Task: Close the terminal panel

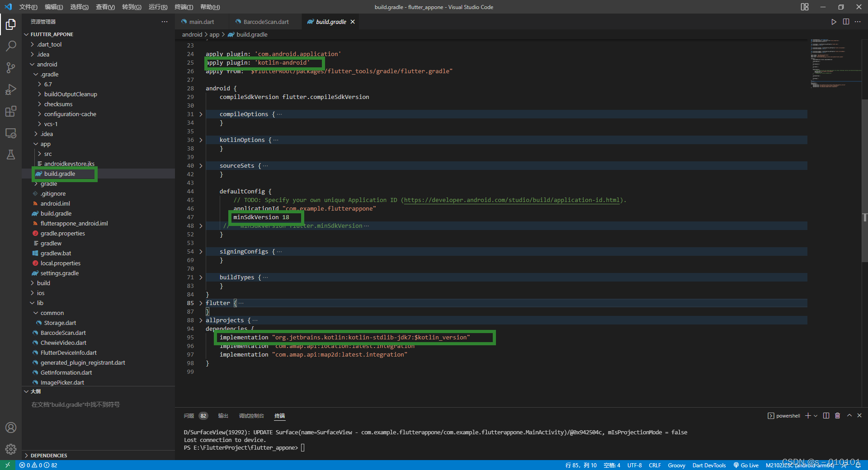Action: tap(859, 416)
